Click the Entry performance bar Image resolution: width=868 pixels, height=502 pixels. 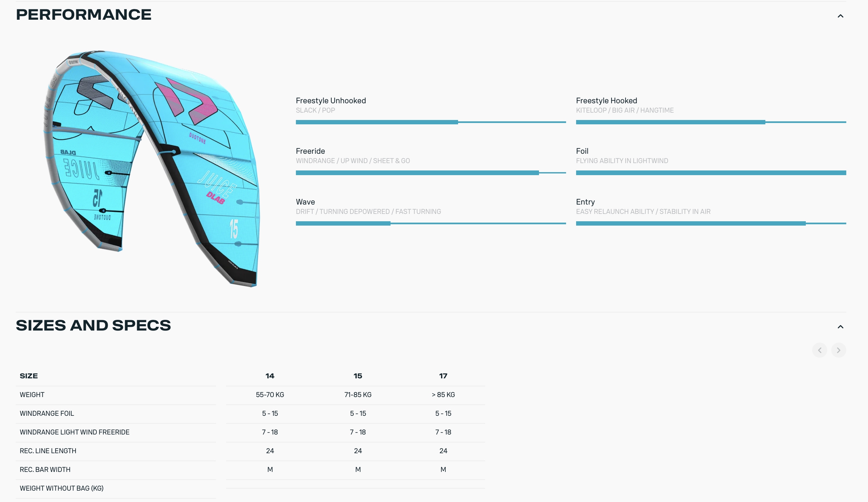point(711,224)
